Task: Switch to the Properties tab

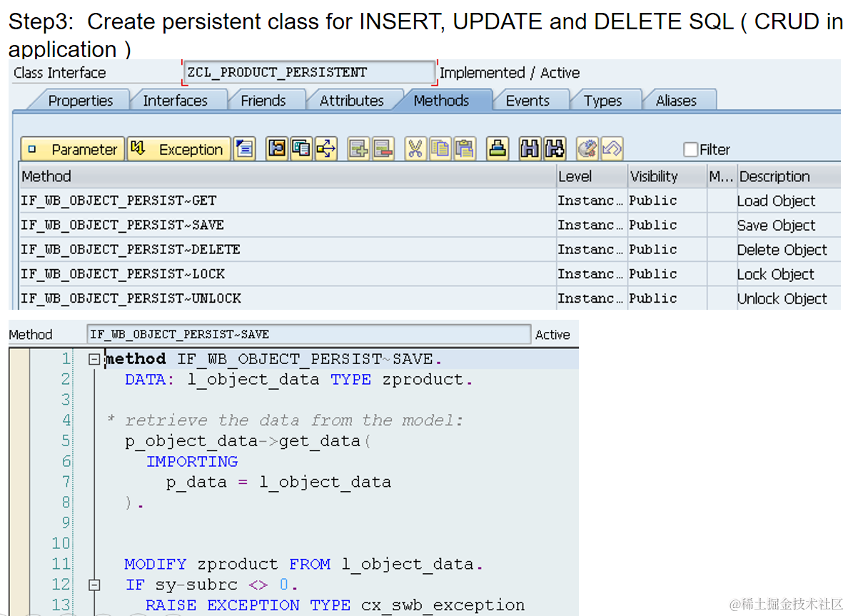Action: (80, 101)
